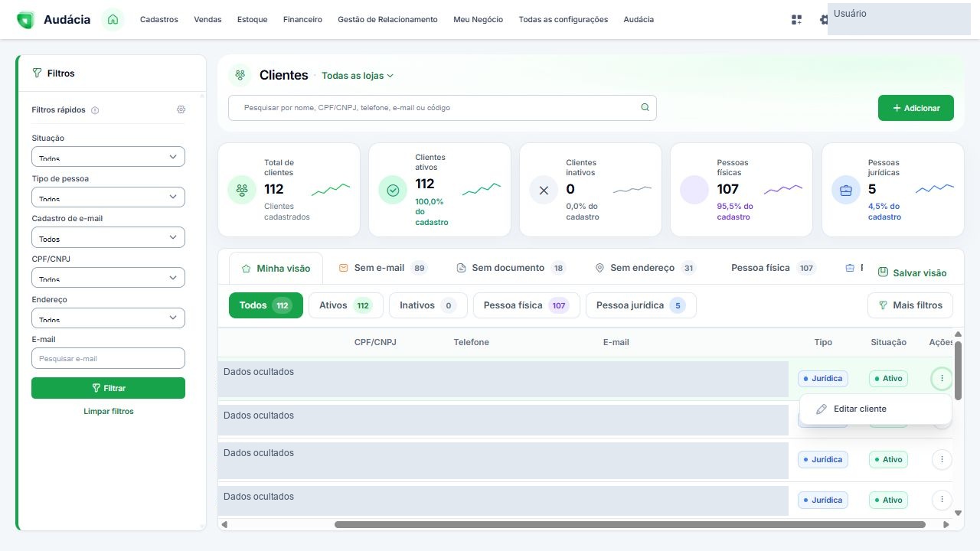The image size is (980, 551).
Task: Select the Sem endereço tab
Action: (645, 268)
